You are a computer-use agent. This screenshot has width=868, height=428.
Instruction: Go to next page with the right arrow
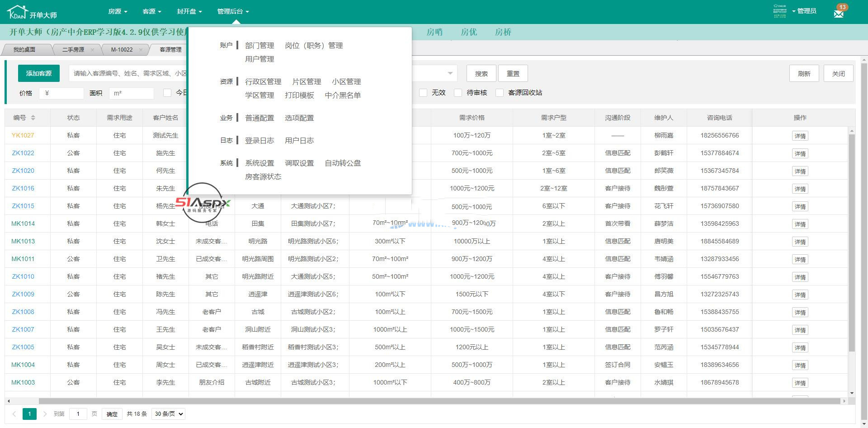(45, 414)
